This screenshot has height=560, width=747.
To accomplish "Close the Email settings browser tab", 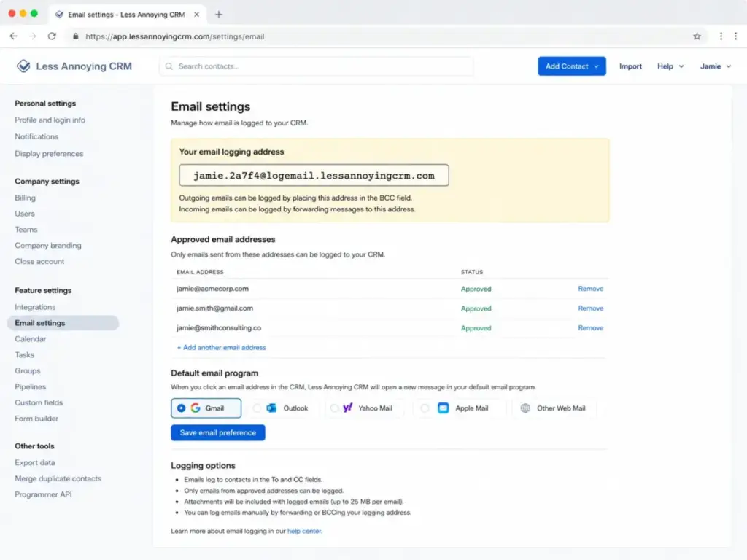I will pos(196,15).
